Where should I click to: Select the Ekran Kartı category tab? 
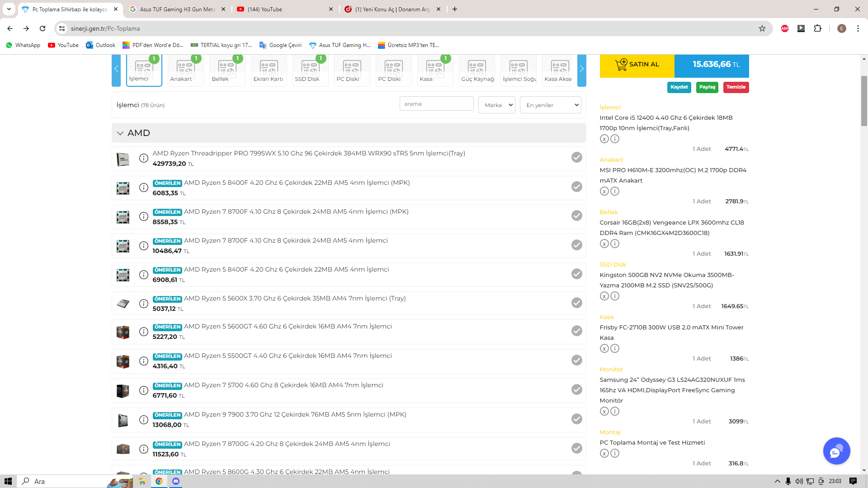point(269,70)
